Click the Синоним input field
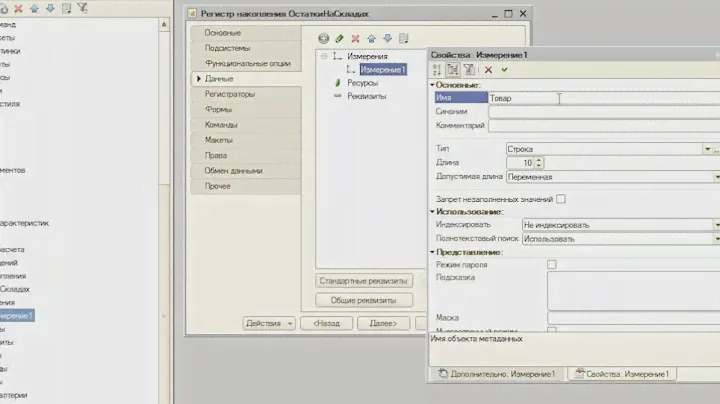This screenshot has height=404, width=720. pos(600,112)
